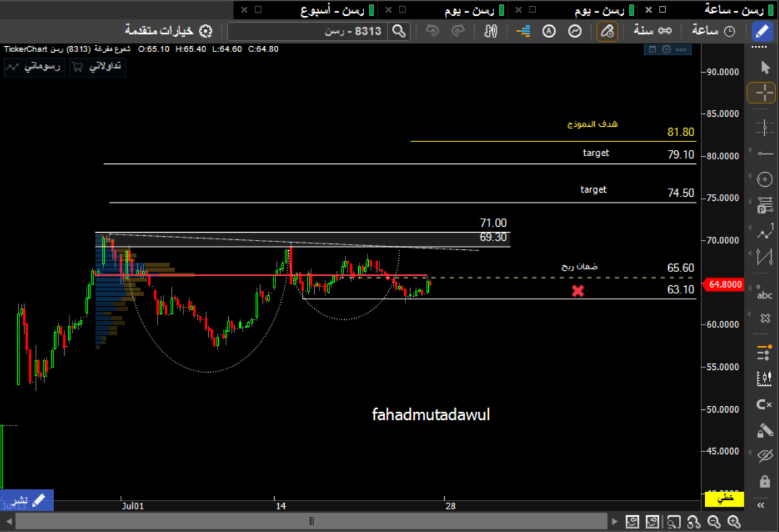Open the price position lines tool

(x=764, y=205)
